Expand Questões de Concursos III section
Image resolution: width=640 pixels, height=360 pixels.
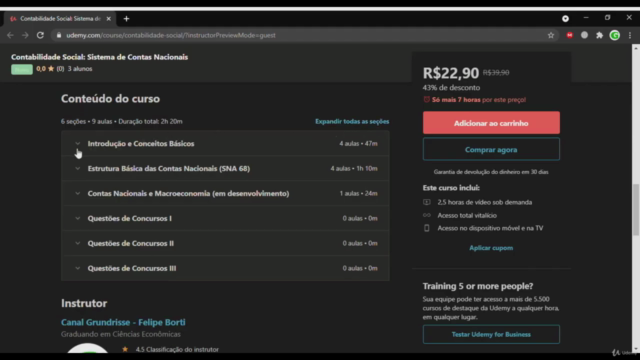[x=225, y=268]
